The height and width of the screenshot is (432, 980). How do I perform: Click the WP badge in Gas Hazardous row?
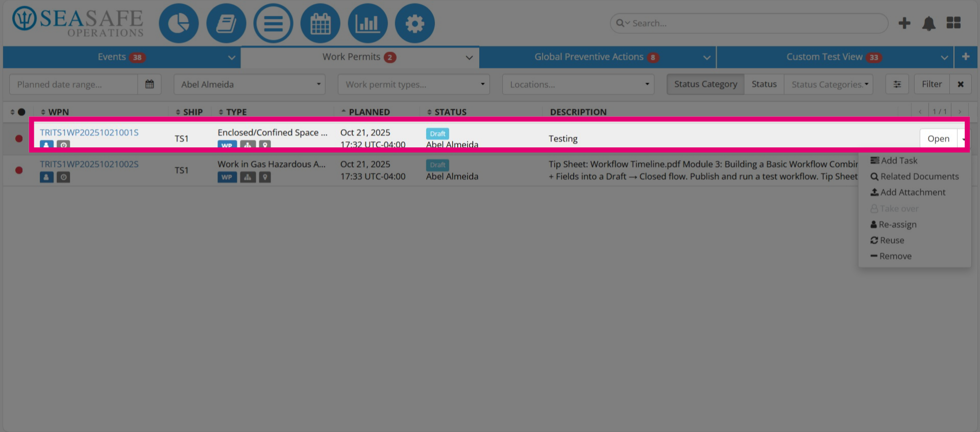[227, 177]
